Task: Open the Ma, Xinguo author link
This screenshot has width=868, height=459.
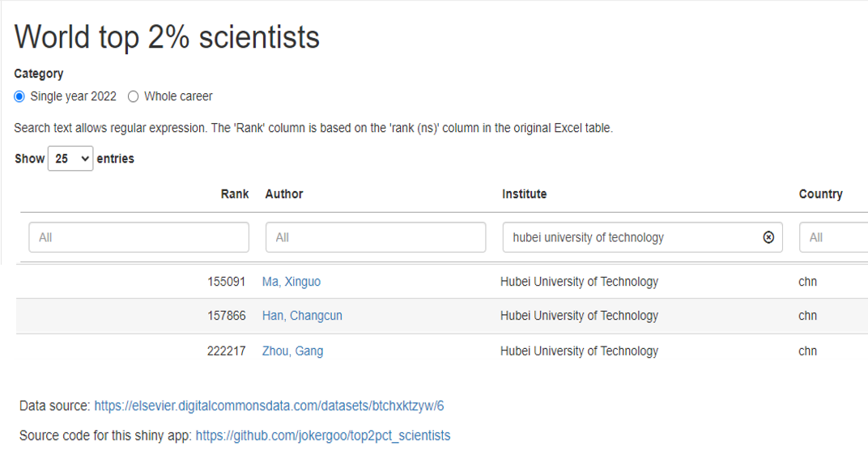Action: [x=291, y=282]
